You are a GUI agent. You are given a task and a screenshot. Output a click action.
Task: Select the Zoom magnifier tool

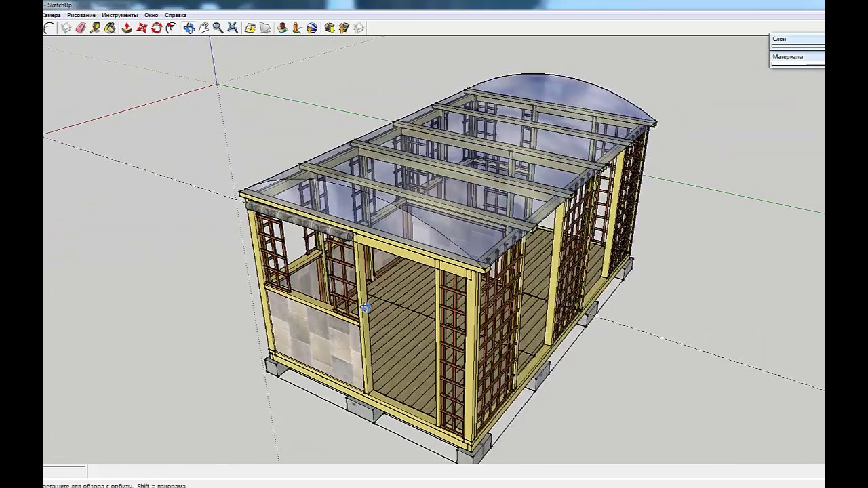tap(218, 28)
